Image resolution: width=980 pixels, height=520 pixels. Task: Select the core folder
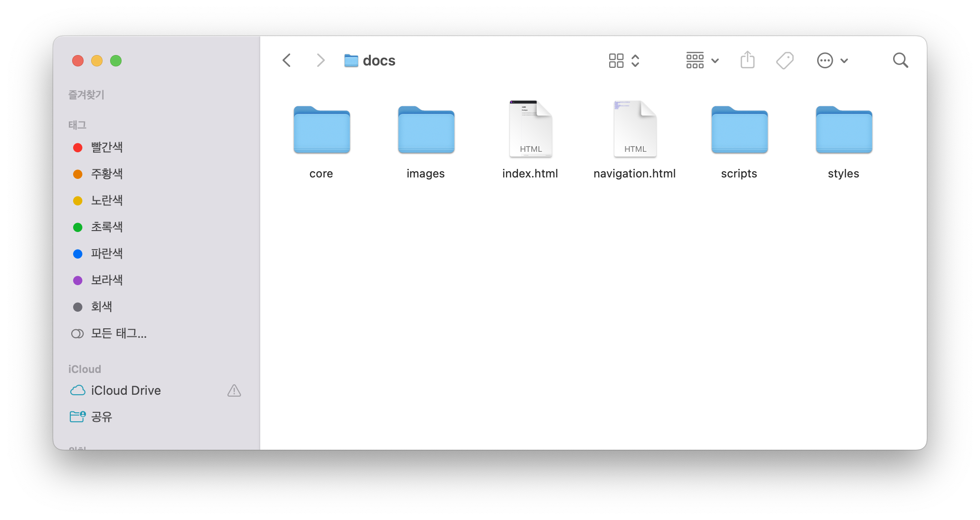click(321, 130)
